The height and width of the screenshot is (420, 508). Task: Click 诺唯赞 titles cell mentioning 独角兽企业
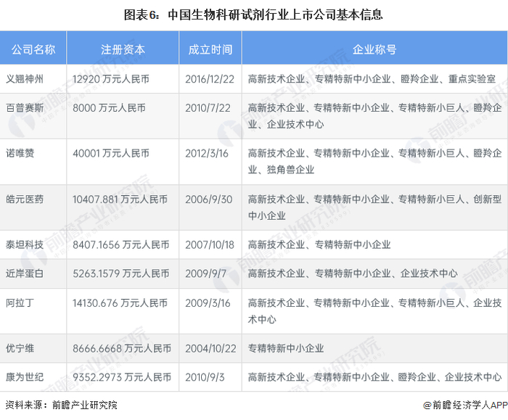click(x=375, y=161)
